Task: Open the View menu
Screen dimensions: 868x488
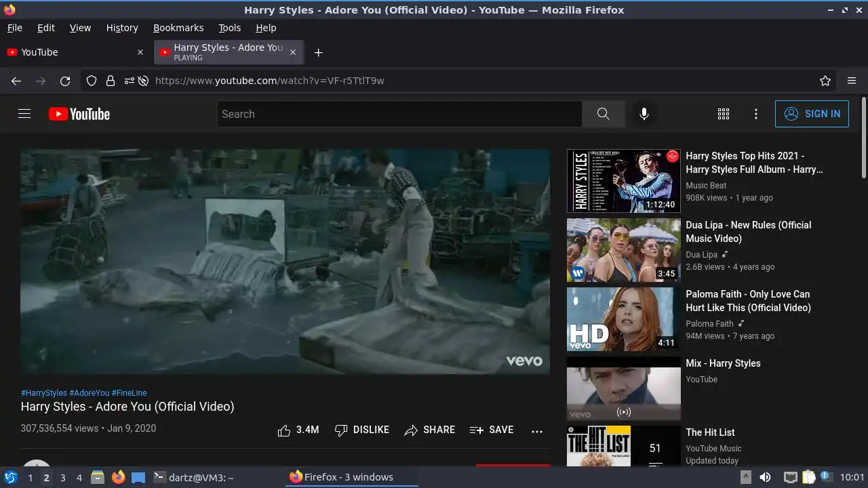Action: (80, 28)
